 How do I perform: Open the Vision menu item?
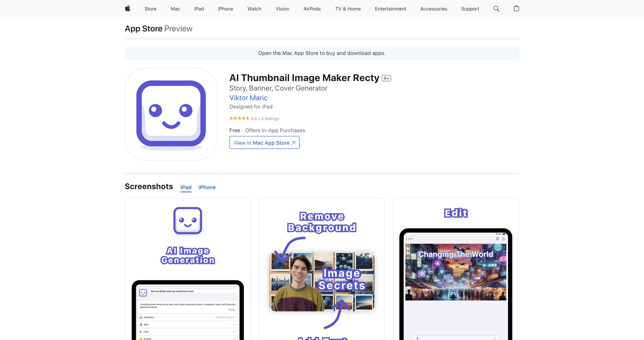(x=282, y=9)
